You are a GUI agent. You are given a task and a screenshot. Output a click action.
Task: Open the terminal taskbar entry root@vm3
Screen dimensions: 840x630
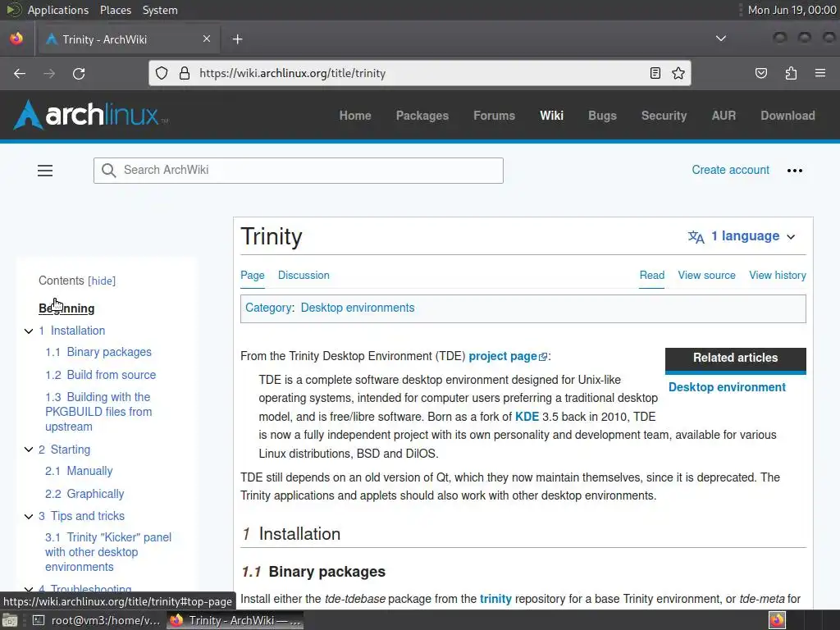[97, 620]
